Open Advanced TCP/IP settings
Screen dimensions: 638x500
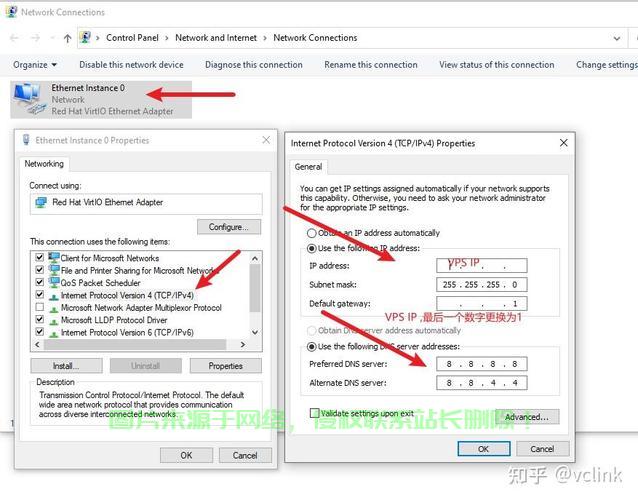pos(527,417)
